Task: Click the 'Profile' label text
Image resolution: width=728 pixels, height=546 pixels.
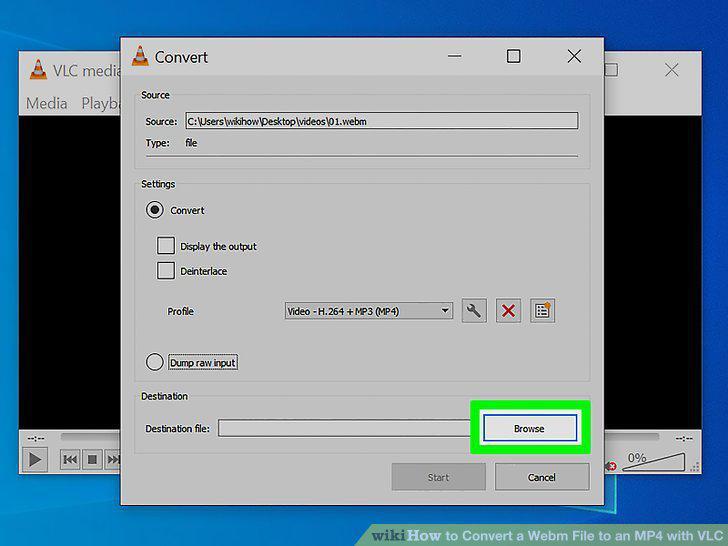Action: [x=181, y=311]
